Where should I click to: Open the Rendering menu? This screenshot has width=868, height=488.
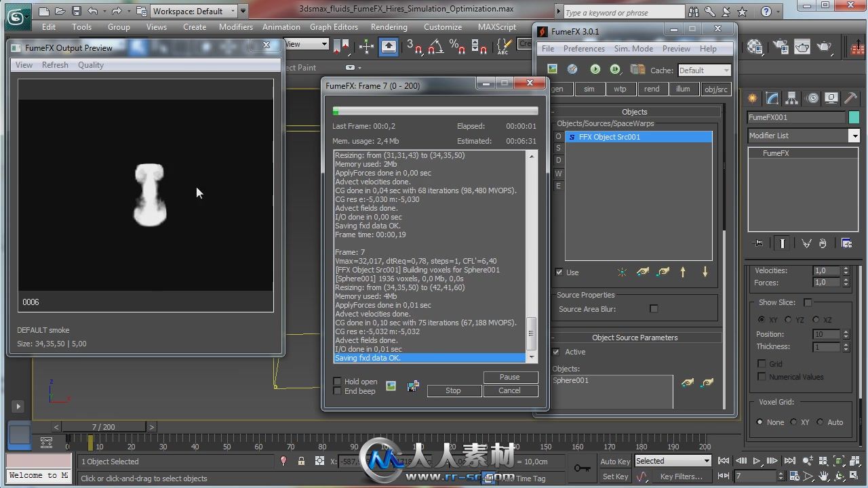point(389,27)
